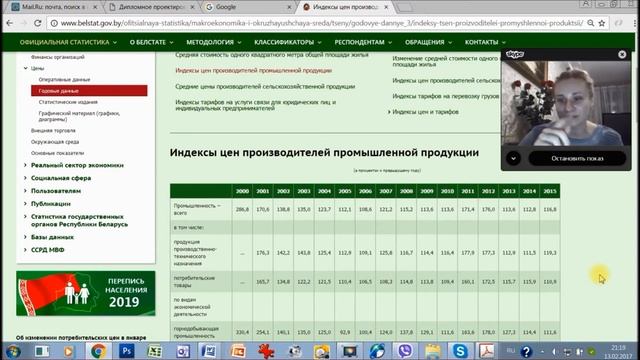Open Индексы цен производителей промышленной продукции link
This screenshot has height=360, width=640.
click(253, 70)
